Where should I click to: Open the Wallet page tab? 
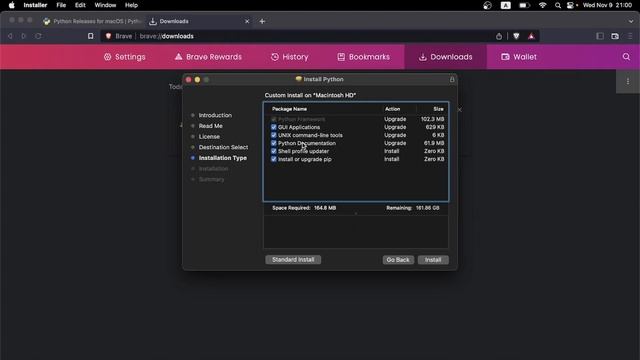click(519, 57)
